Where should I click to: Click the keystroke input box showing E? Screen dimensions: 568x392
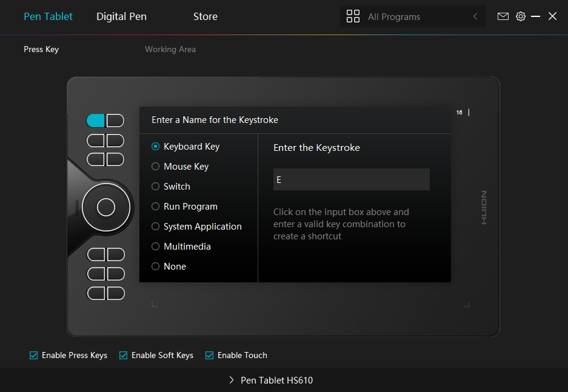click(351, 180)
